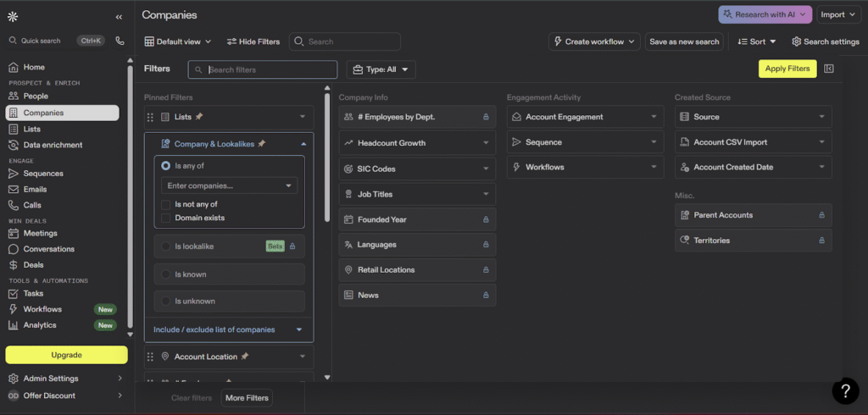
Task: Expand the Headcount Growth filter
Action: [417, 143]
